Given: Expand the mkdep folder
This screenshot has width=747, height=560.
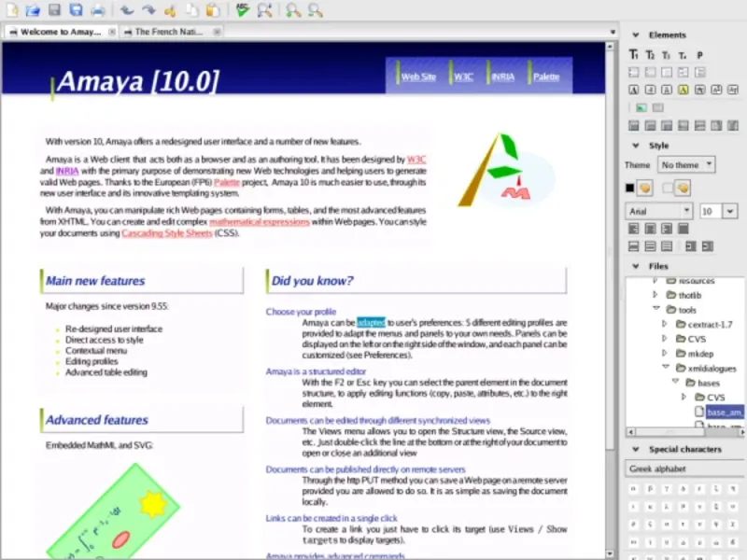Looking at the screenshot, I should pyautogui.click(x=665, y=353).
